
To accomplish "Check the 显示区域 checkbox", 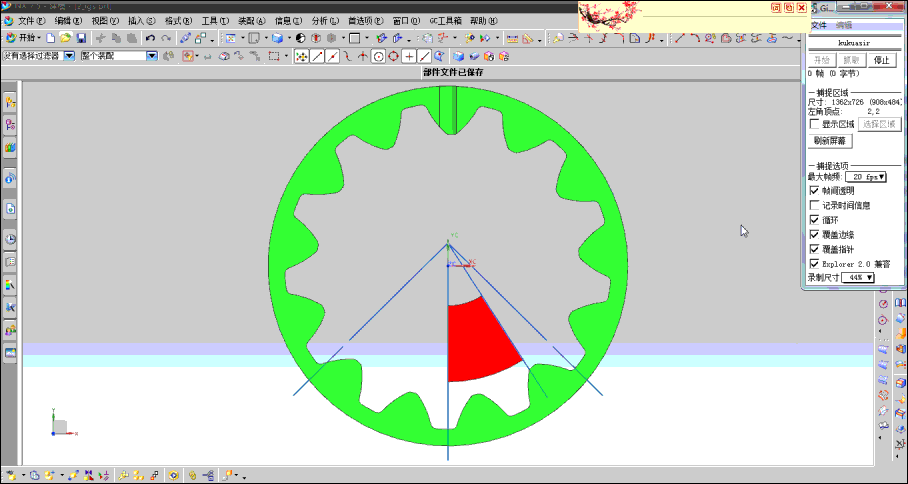I will tap(815, 124).
